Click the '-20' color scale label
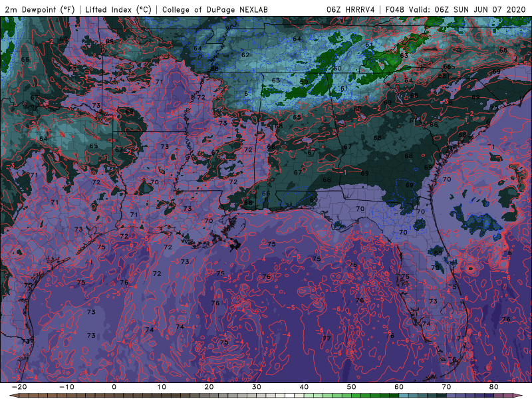Image resolution: width=532 pixels, height=399 pixels. click(x=19, y=387)
